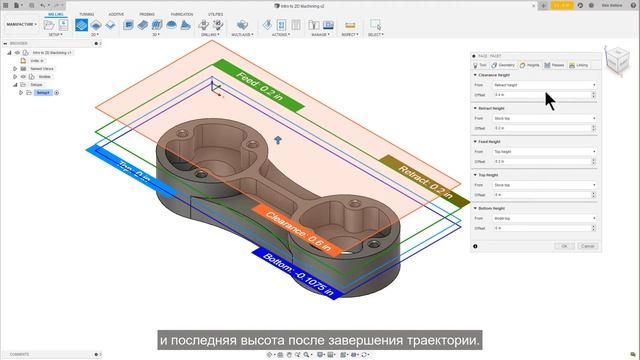Click the OK button

pos(564,246)
